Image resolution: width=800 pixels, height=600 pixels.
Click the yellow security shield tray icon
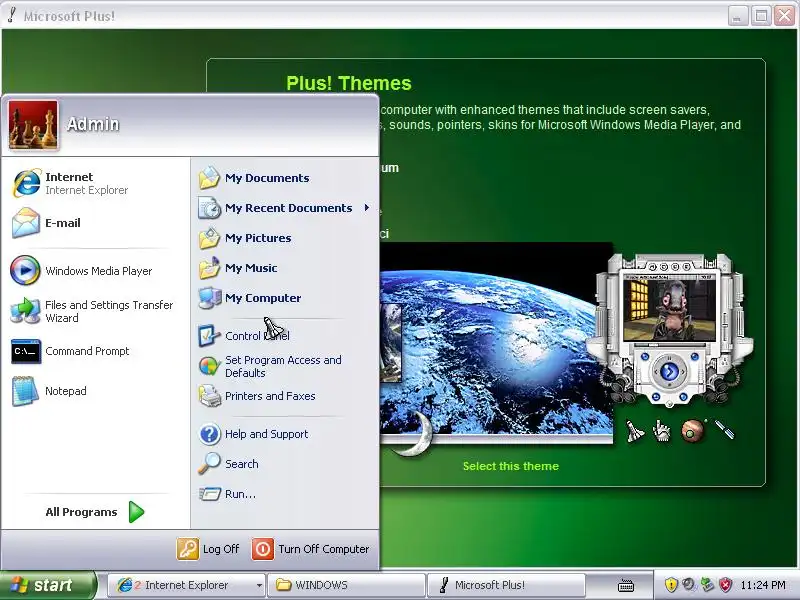tap(671, 585)
